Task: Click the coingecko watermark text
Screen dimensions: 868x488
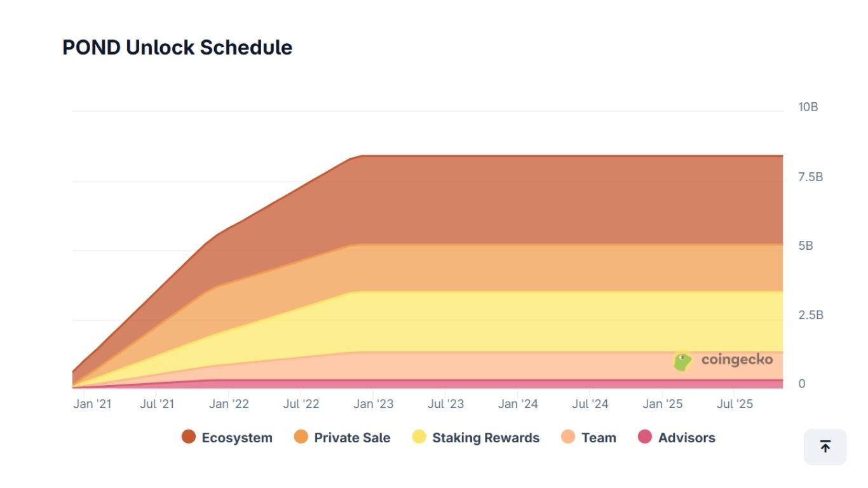Action: [737, 360]
